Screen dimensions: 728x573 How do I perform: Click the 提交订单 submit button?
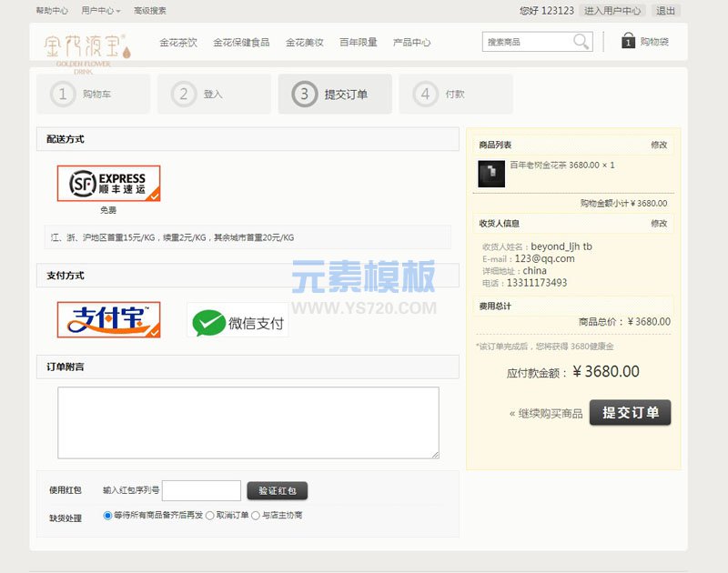click(630, 412)
